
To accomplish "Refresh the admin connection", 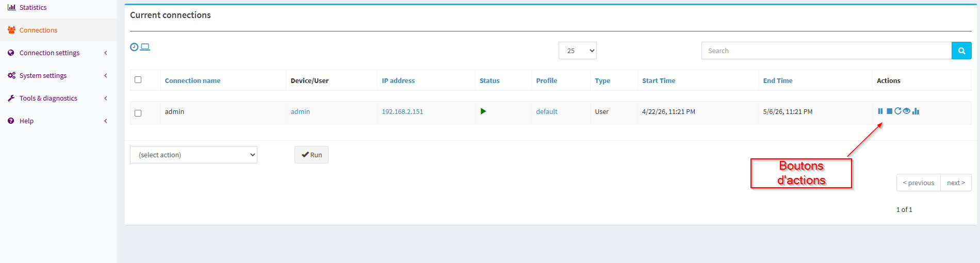I will click(x=898, y=111).
